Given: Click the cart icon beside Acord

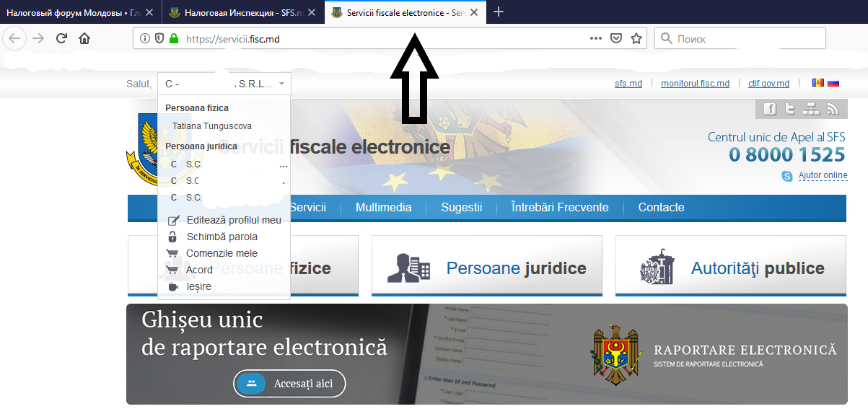Looking at the screenshot, I should tap(172, 270).
